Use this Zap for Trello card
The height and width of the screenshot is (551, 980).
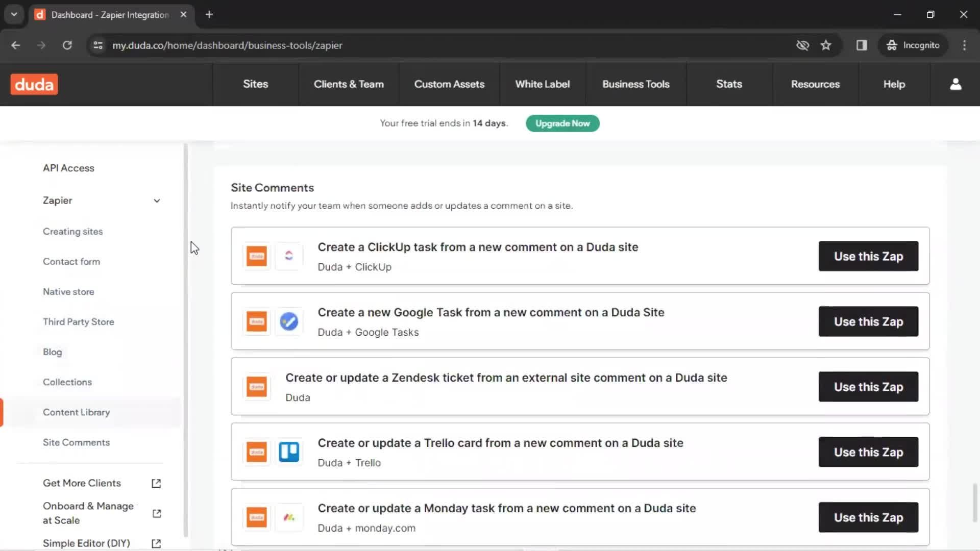click(868, 452)
